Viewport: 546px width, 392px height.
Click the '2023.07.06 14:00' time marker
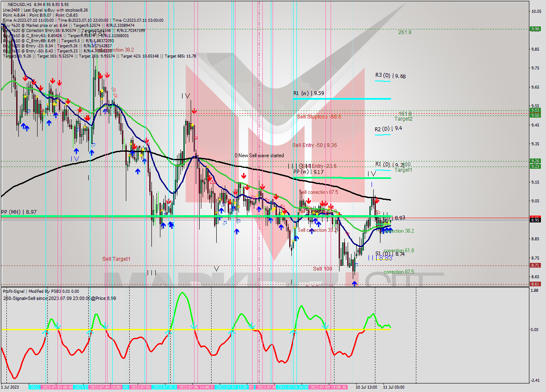click(195, 387)
